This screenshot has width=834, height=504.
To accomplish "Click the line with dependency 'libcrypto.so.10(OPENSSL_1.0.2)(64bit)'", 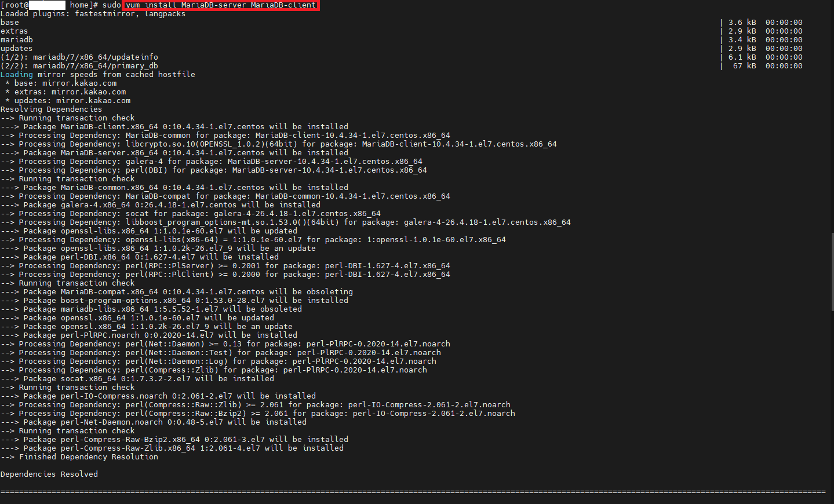I will pyautogui.click(x=279, y=144).
